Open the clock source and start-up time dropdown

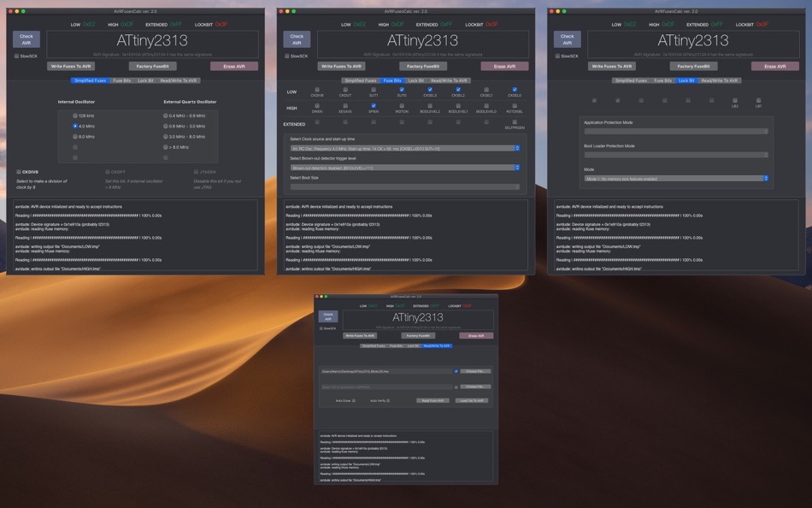(x=405, y=148)
